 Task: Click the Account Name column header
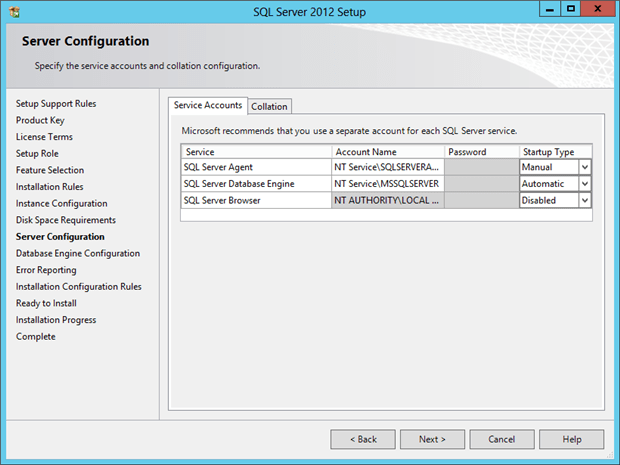[x=388, y=152]
